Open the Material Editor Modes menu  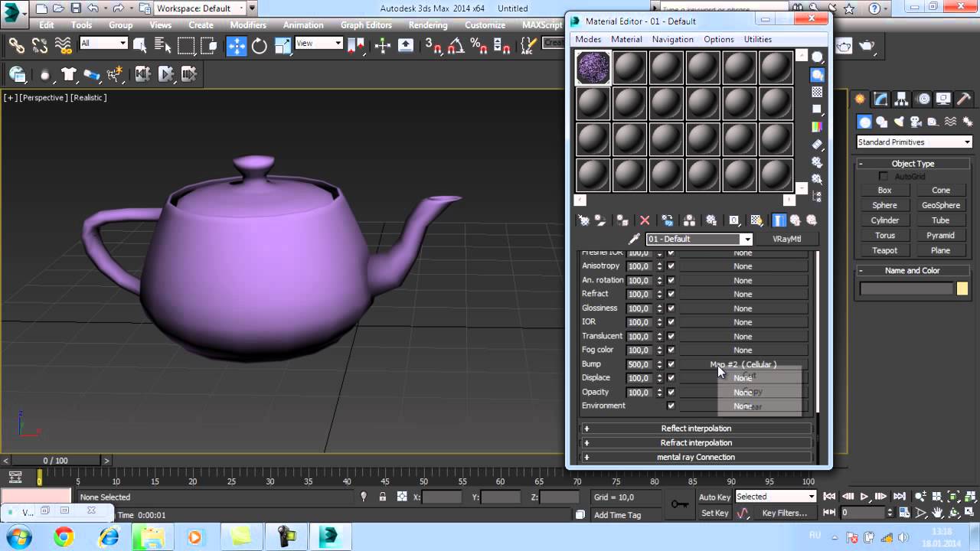[588, 39]
